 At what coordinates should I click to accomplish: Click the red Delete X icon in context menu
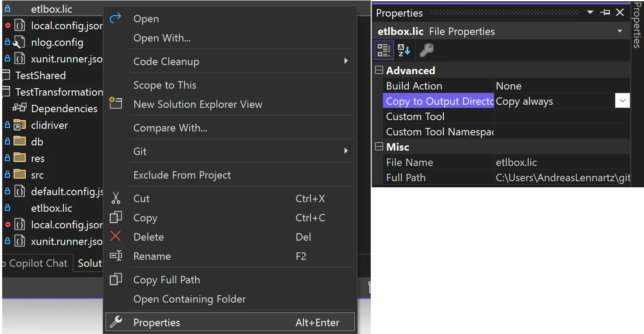click(x=116, y=237)
